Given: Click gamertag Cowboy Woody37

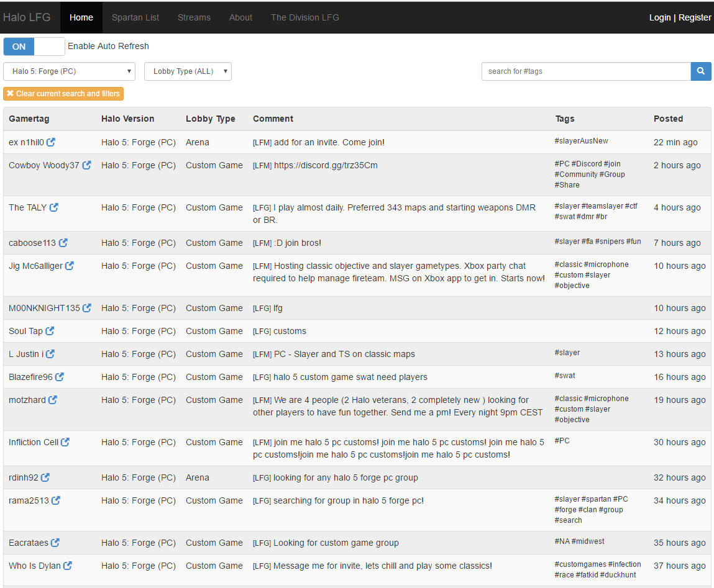Looking at the screenshot, I should point(43,165).
